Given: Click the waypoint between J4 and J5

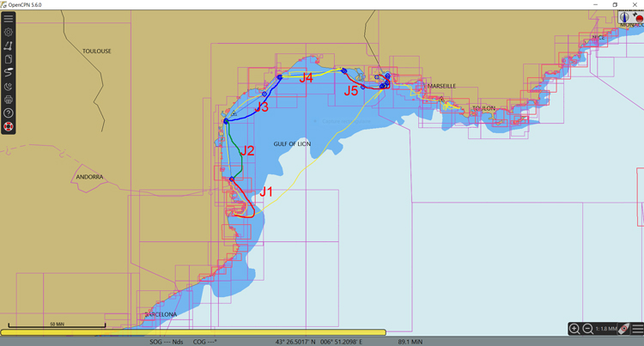Looking at the screenshot, I should pyautogui.click(x=344, y=71).
